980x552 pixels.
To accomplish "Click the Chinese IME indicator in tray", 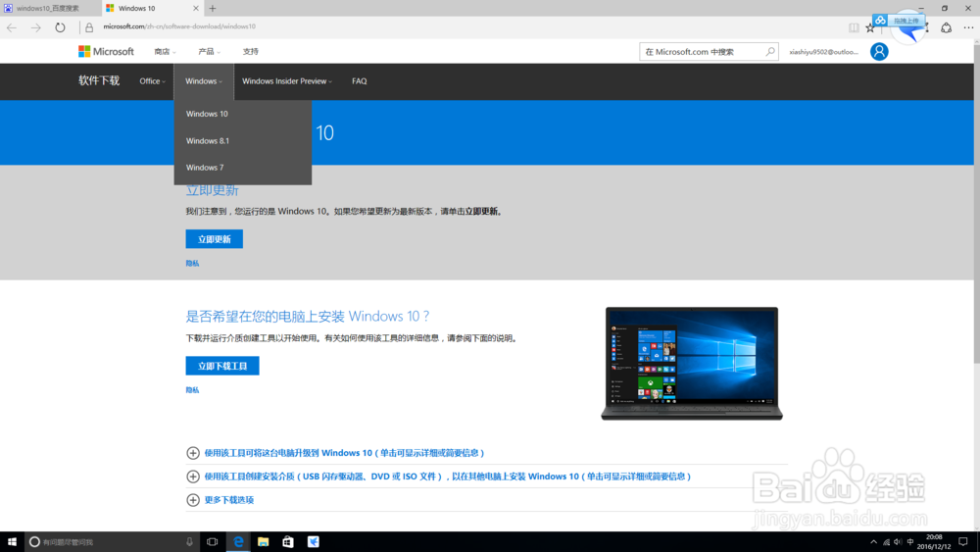I will [x=910, y=542].
